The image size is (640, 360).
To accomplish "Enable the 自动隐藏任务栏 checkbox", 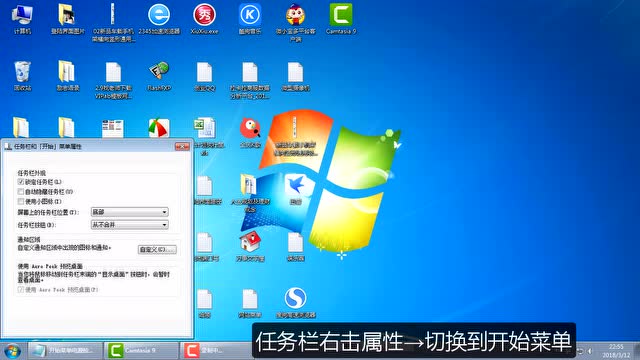I will click(x=21, y=191).
